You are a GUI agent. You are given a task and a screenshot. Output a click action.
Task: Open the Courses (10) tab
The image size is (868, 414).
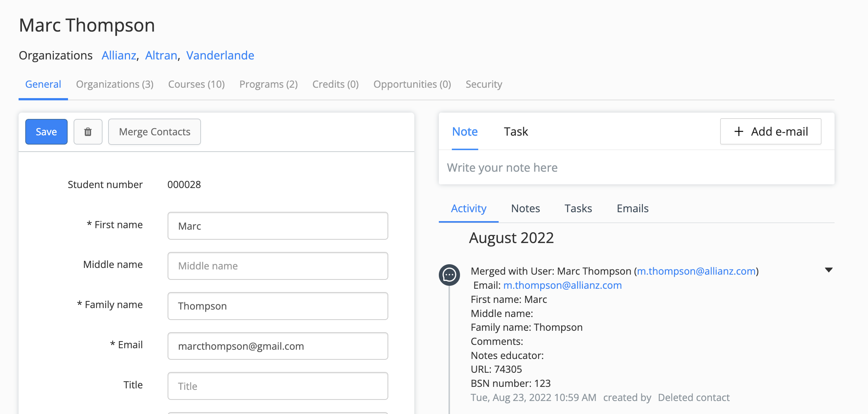197,84
